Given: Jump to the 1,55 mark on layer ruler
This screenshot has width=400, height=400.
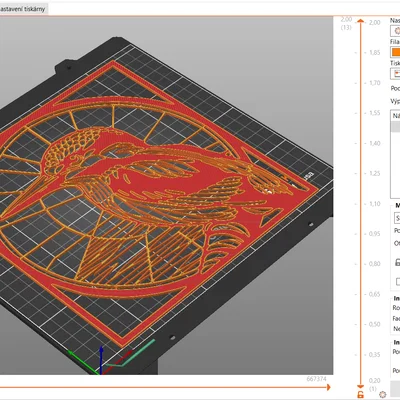Looking at the screenshot, I should 375,113.
